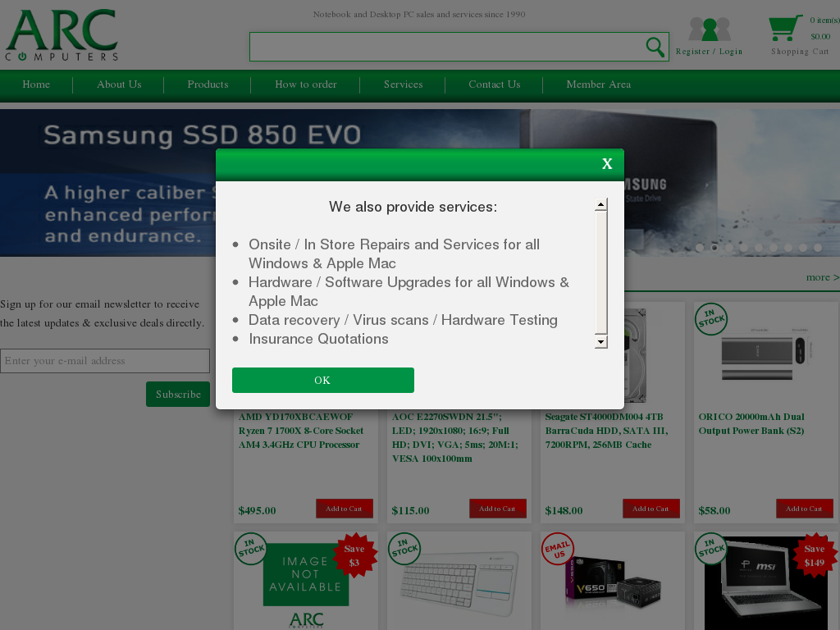Open the Services menu item
This screenshot has height=630, width=840.
coord(404,84)
